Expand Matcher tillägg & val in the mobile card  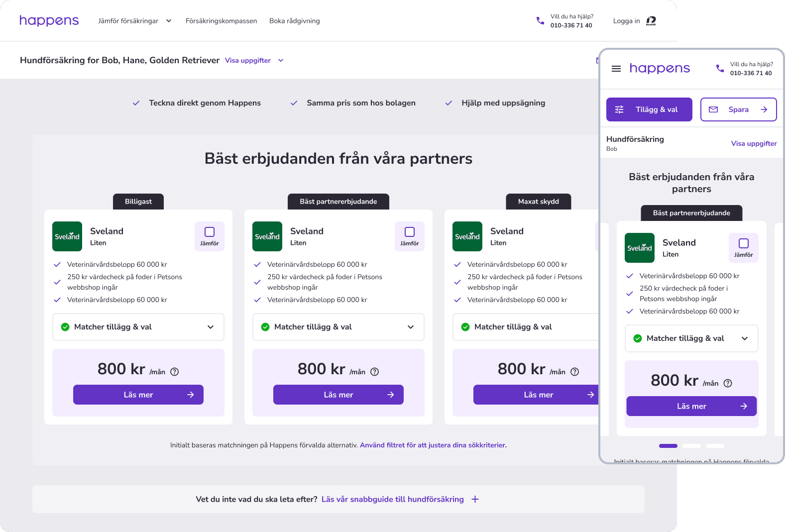tap(691, 338)
